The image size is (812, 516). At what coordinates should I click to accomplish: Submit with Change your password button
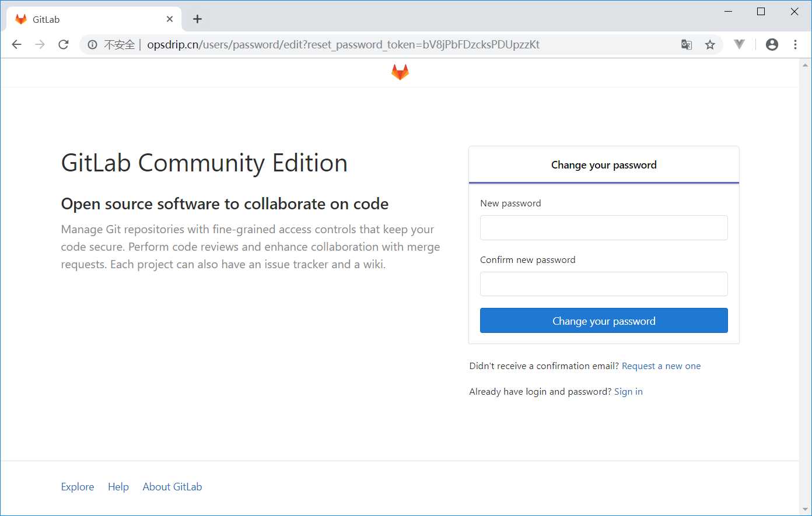[x=604, y=321]
